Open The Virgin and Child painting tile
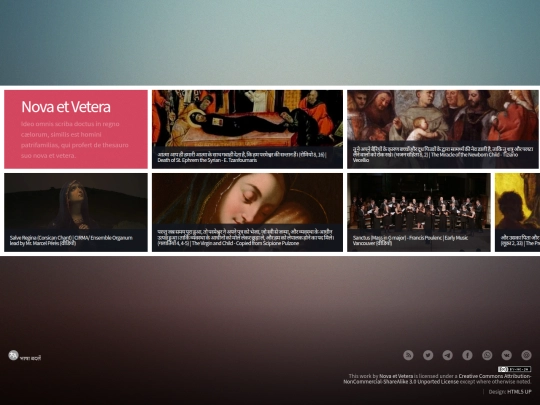The image size is (540, 405). pos(247,212)
